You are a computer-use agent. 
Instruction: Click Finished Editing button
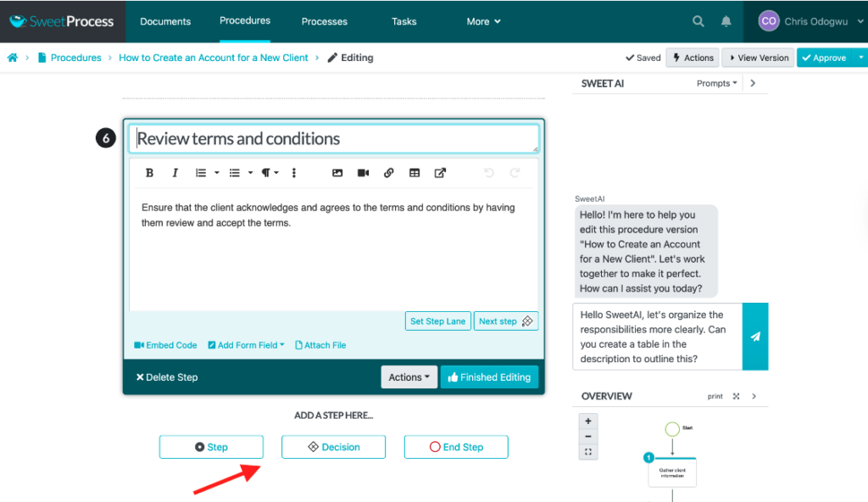click(489, 377)
